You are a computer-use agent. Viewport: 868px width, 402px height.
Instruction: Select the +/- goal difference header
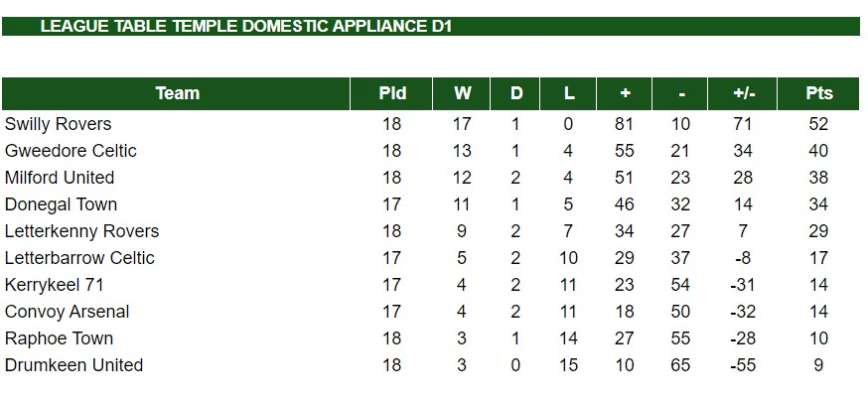pos(742,93)
